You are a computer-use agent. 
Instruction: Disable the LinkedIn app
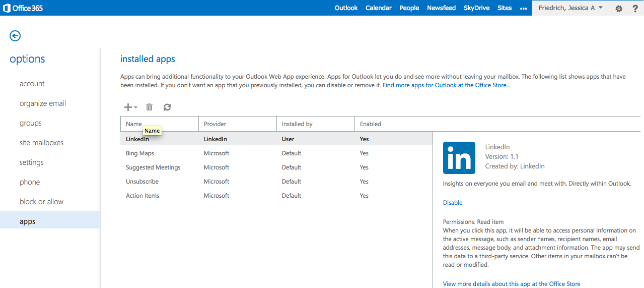[x=452, y=203]
